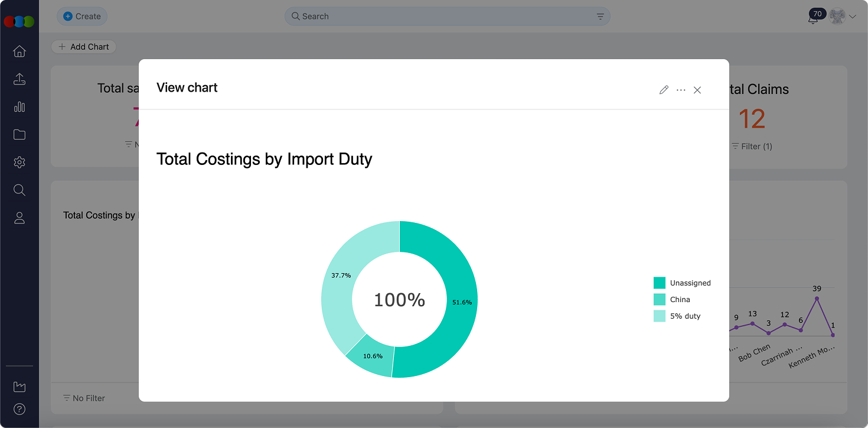Open the folder icon in sidebar

coord(19,135)
